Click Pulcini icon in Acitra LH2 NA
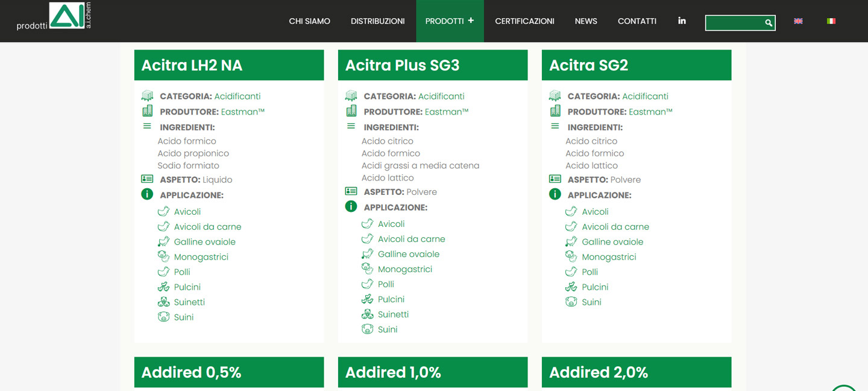Image resolution: width=868 pixels, height=391 pixels. pos(163,287)
